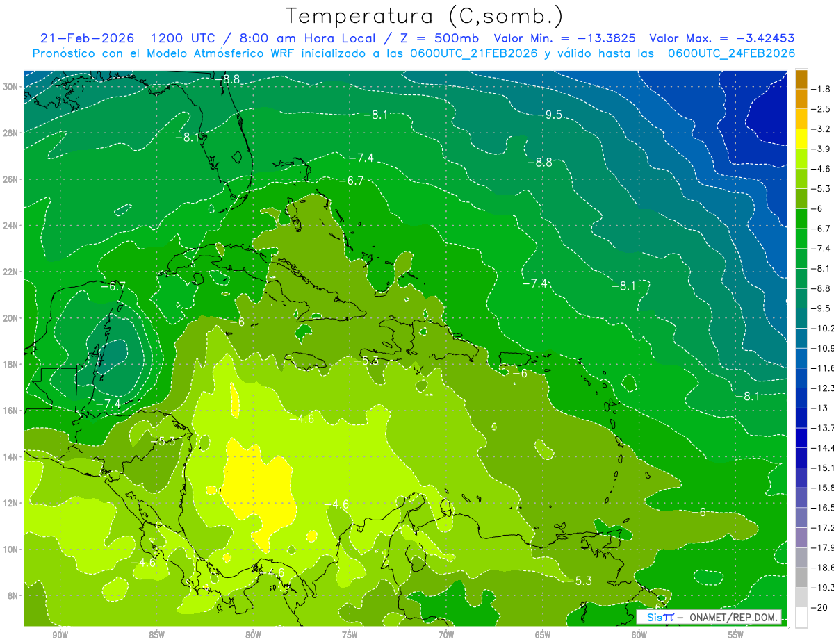Click the '16N' latitude label
Image resolution: width=834 pixels, height=644 pixels.
coord(10,411)
